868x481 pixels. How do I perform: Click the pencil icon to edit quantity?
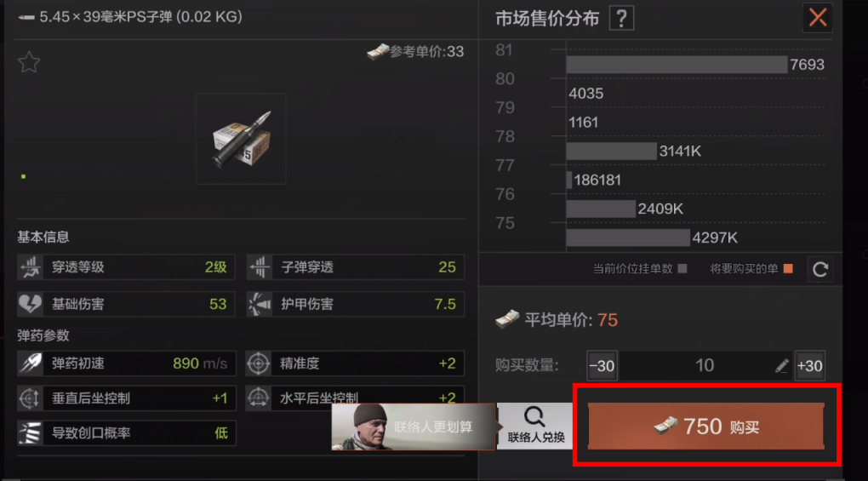point(781,365)
